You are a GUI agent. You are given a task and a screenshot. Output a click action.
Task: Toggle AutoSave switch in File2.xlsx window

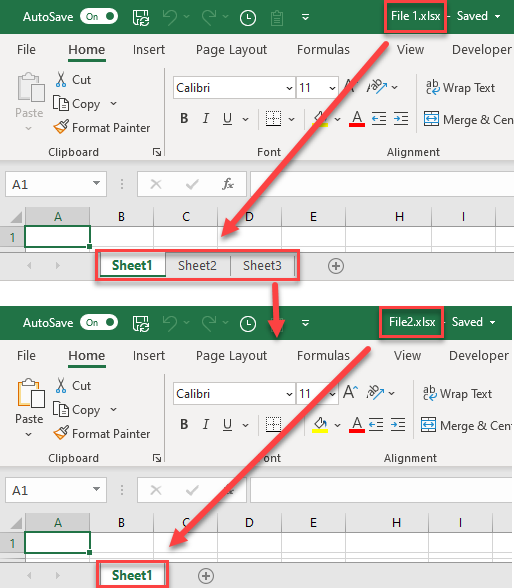pos(99,322)
